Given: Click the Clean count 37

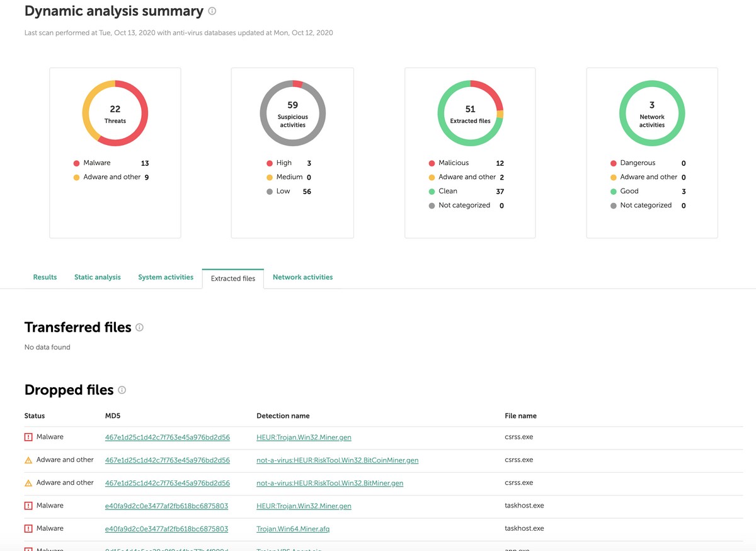Looking at the screenshot, I should point(500,192).
